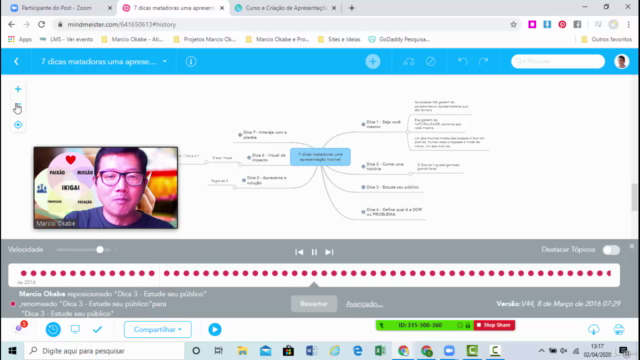Viewport: 640px width, 360px height.
Task: Redo action in MindMeister toolbar
Action: (484, 61)
